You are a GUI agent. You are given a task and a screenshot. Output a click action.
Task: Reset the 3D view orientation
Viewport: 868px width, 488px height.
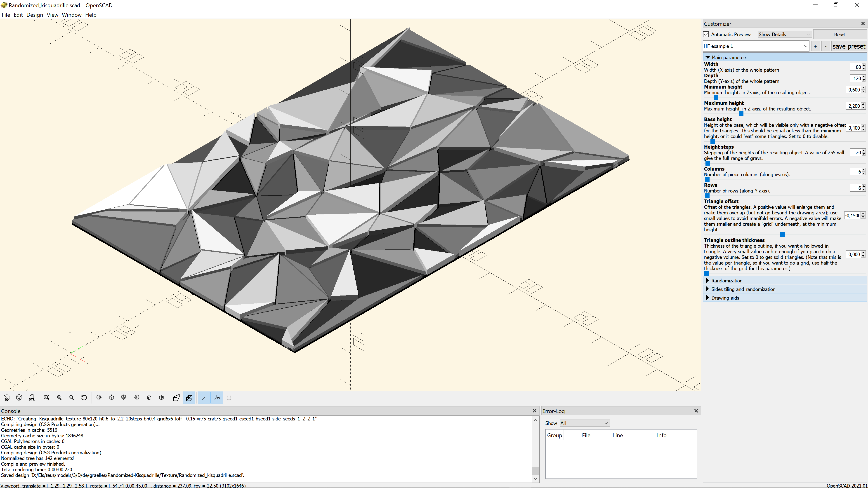click(84, 397)
